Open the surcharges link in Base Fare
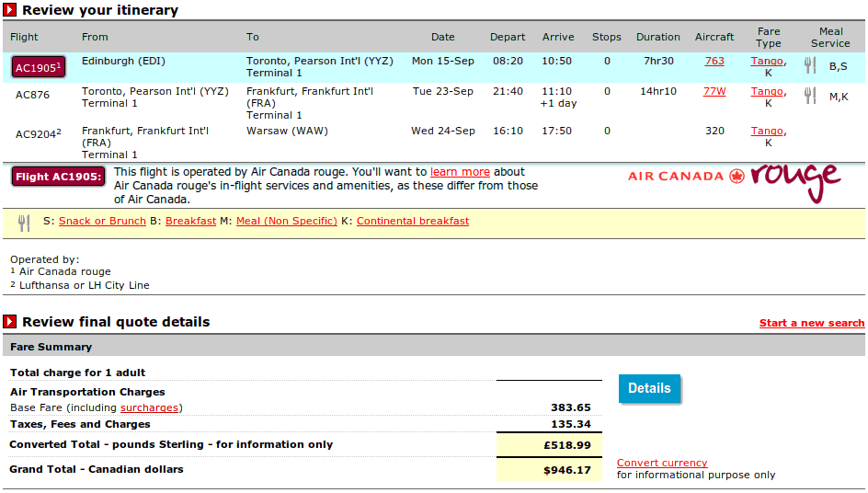 150,407
